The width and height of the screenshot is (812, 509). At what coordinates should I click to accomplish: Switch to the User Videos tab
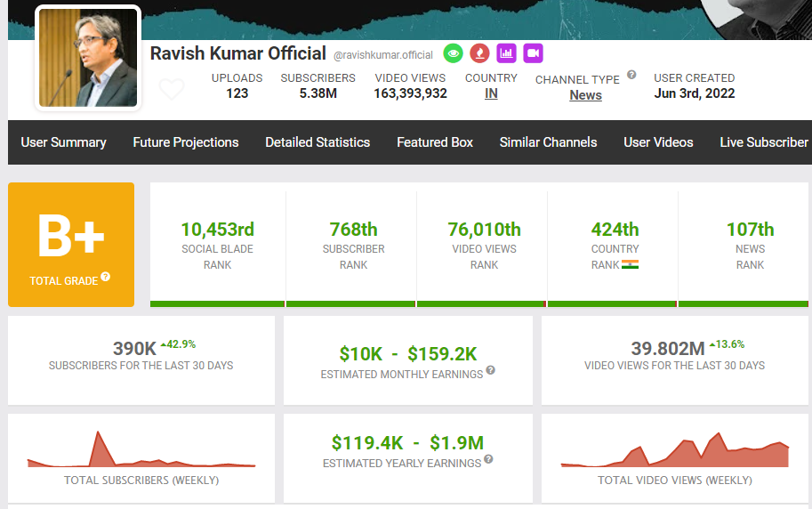coord(658,142)
